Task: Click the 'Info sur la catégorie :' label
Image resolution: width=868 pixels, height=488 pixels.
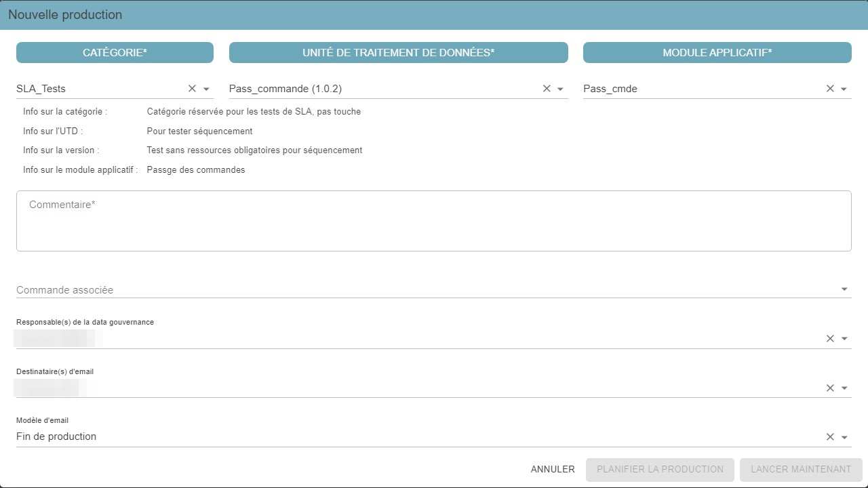Action: point(65,112)
